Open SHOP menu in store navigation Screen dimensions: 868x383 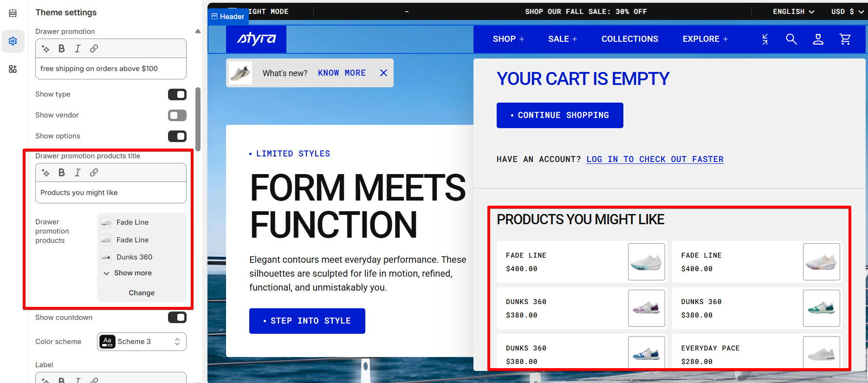[x=508, y=39]
